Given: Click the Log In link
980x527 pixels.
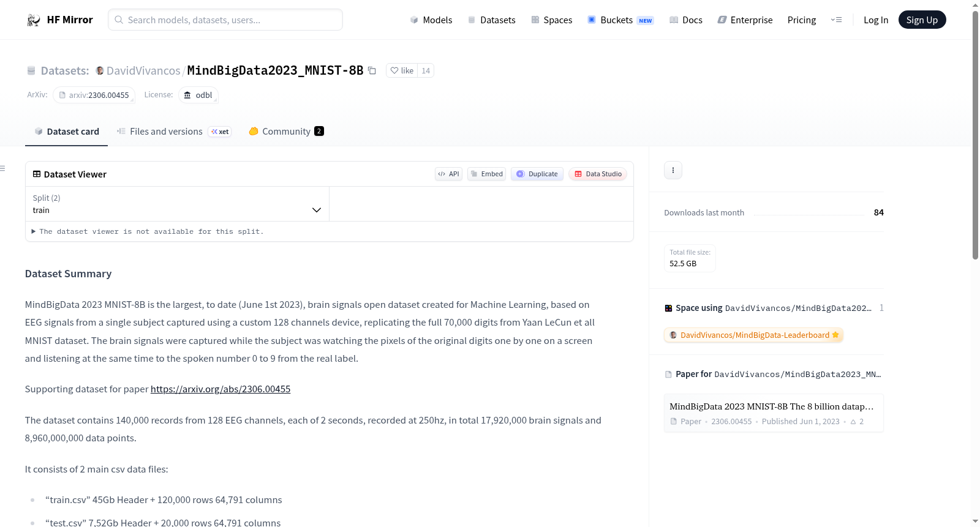Looking at the screenshot, I should [x=876, y=20].
